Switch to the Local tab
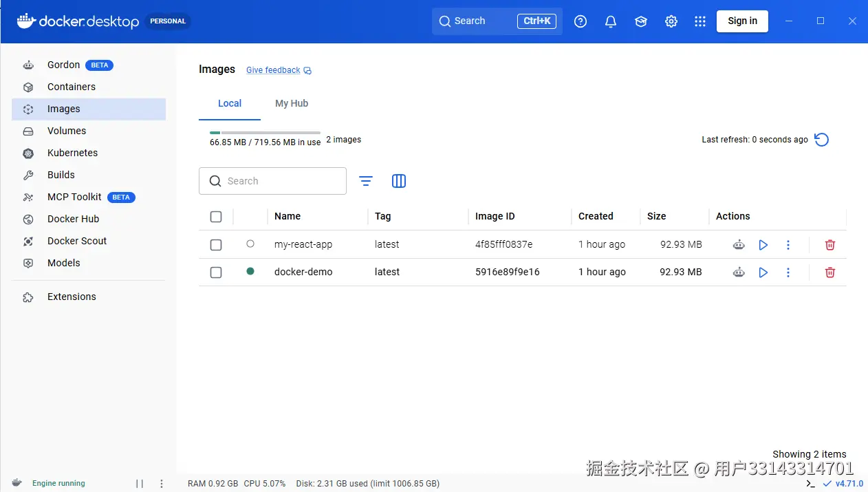This screenshot has height=492, width=868. pos(230,103)
